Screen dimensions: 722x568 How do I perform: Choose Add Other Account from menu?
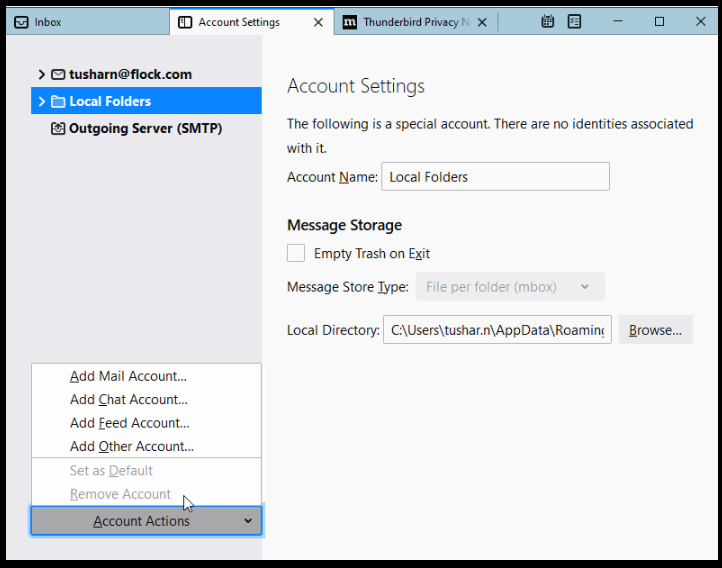click(x=146, y=446)
